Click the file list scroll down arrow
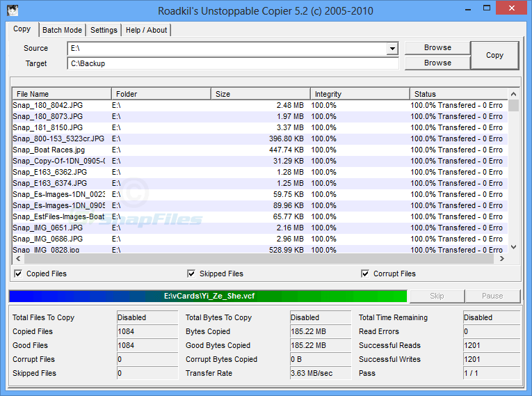 tap(513, 247)
